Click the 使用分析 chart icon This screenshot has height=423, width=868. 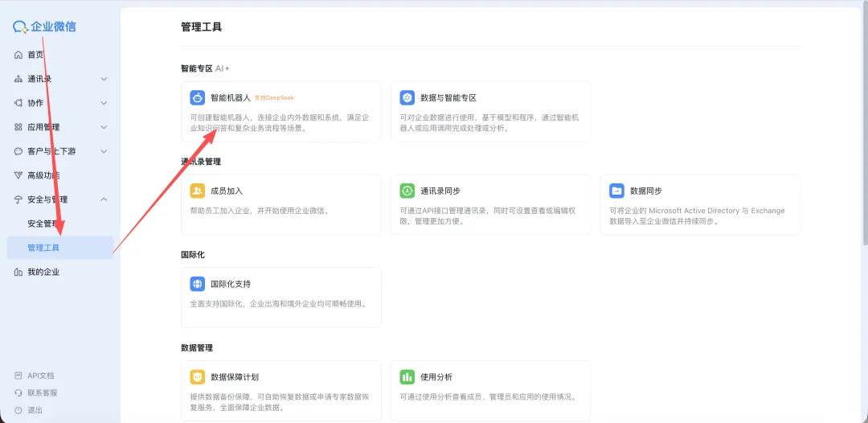[x=407, y=377]
